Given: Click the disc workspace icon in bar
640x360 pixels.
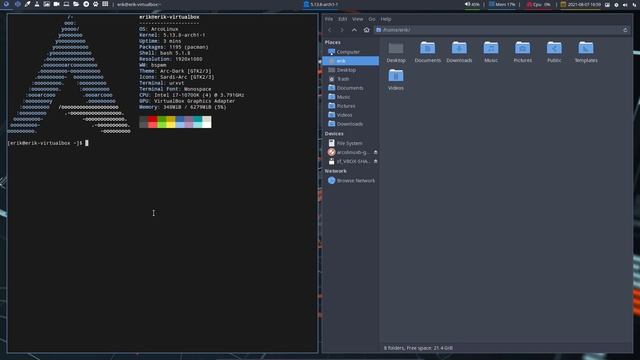Looking at the screenshot, I should [86, 4].
